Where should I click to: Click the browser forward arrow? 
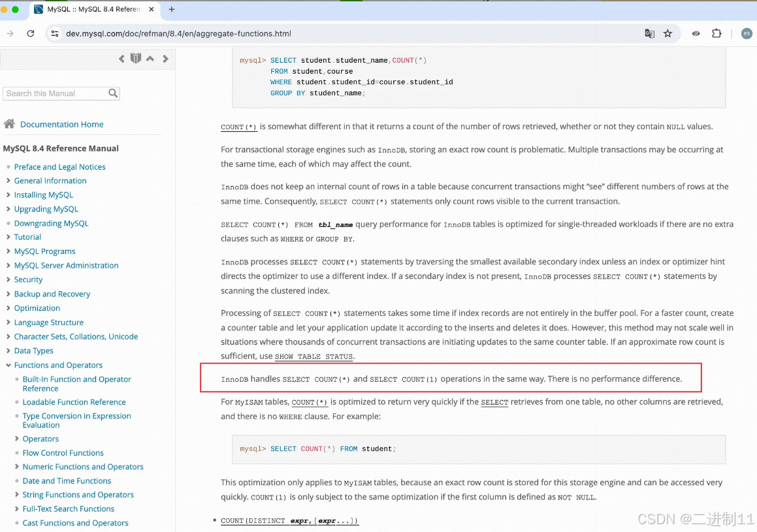tap(10, 33)
